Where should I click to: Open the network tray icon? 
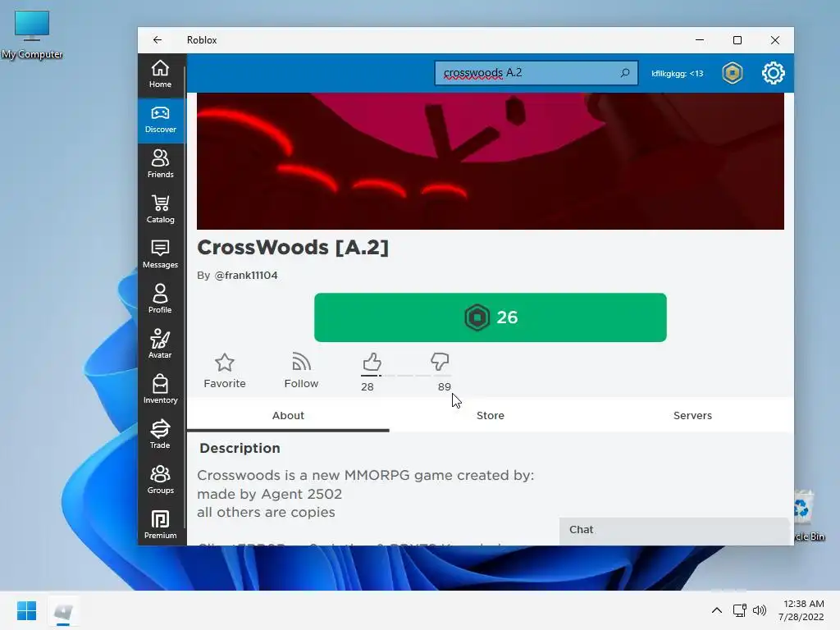740,610
